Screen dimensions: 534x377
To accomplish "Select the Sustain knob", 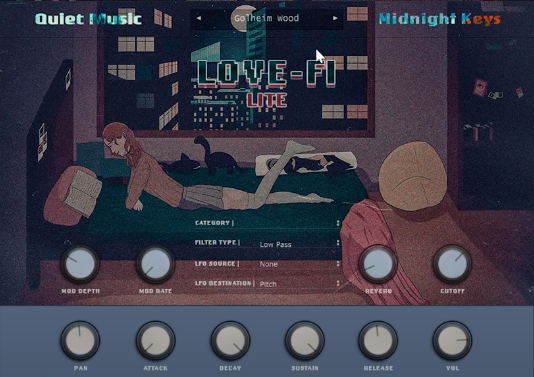I will pyautogui.click(x=305, y=340).
